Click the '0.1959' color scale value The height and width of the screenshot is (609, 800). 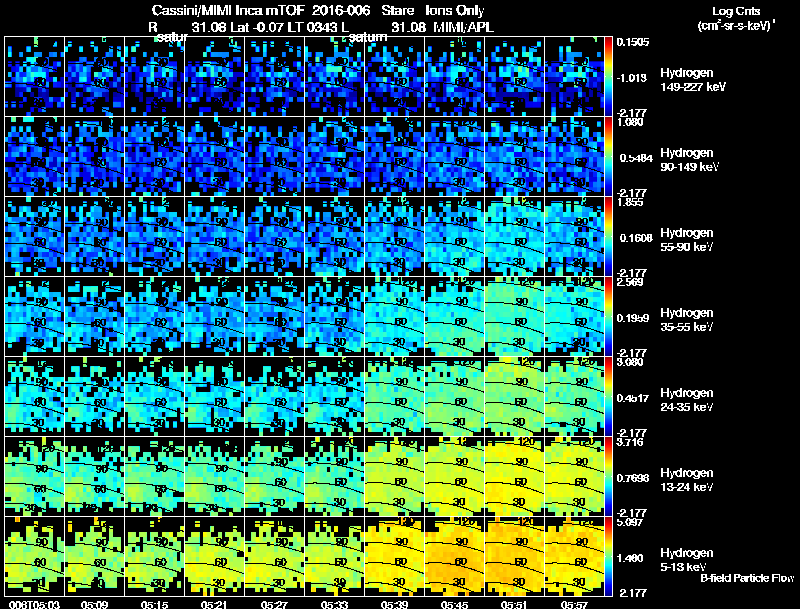click(x=633, y=318)
